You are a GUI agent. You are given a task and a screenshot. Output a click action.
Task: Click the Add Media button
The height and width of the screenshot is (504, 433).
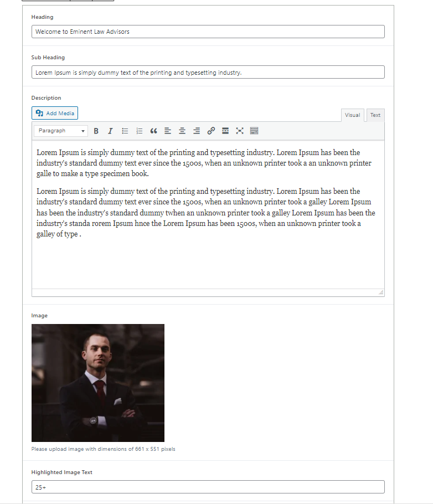(x=55, y=113)
